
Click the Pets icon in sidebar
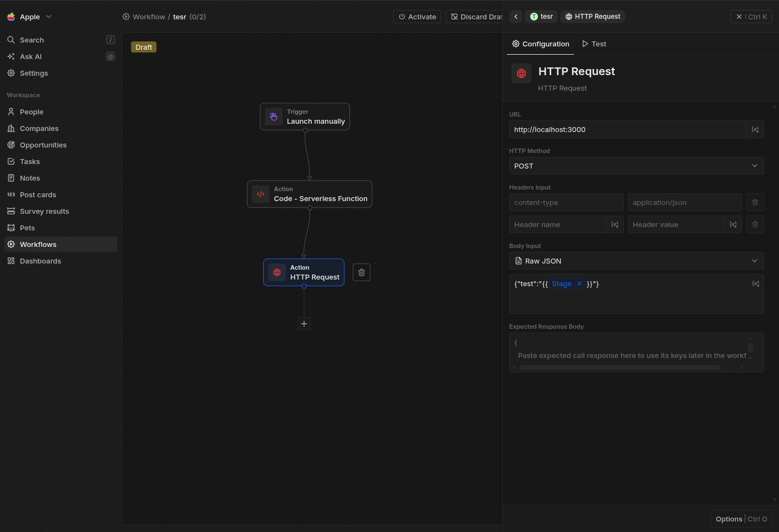click(x=11, y=228)
